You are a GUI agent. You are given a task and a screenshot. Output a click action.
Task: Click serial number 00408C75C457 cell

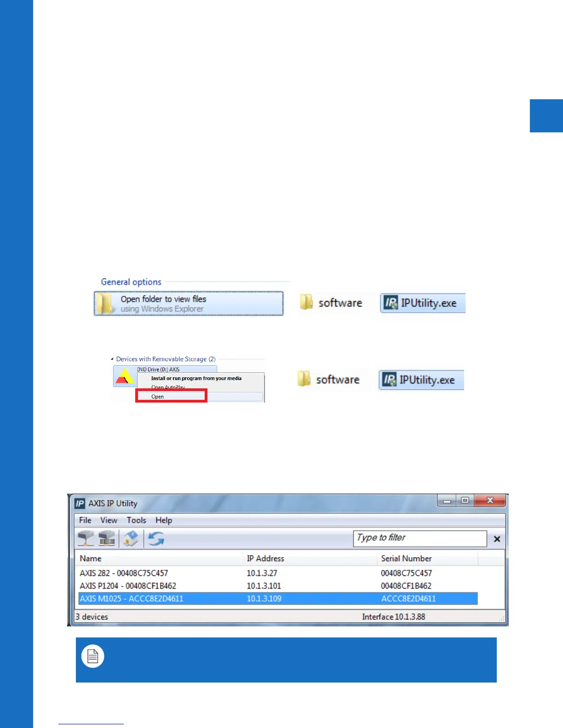[x=406, y=573]
